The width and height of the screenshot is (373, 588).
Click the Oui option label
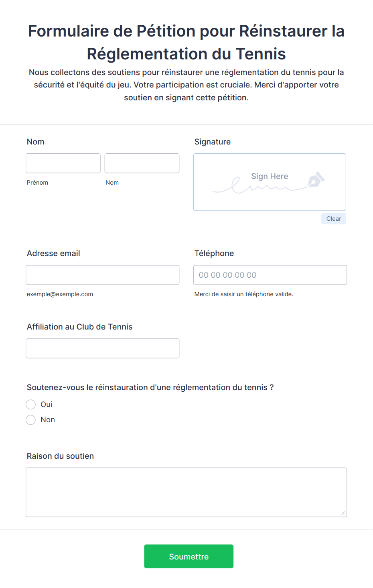click(x=47, y=404)
